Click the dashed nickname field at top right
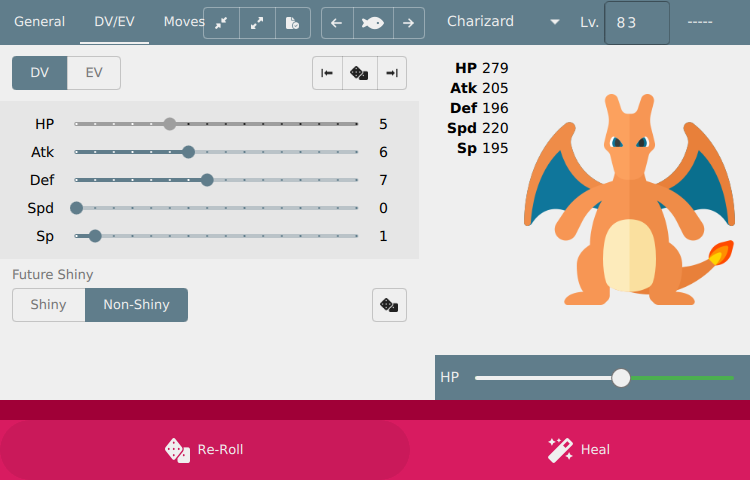 coord(700,22)
